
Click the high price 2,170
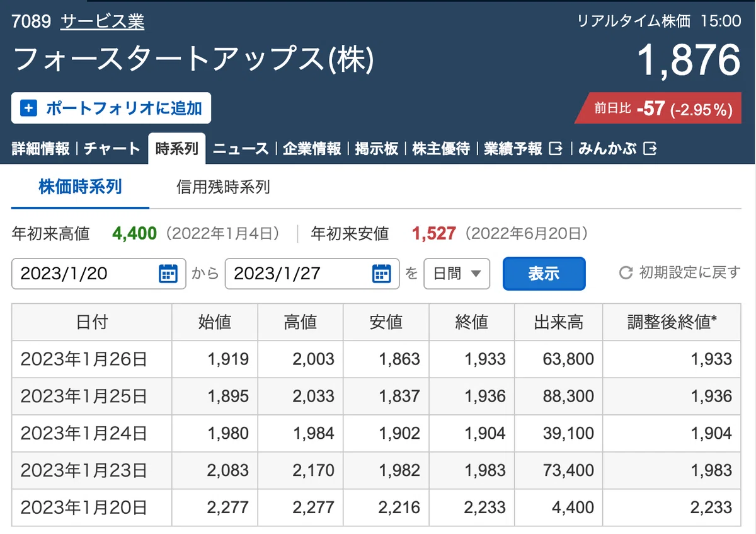[x=313, y=471]
